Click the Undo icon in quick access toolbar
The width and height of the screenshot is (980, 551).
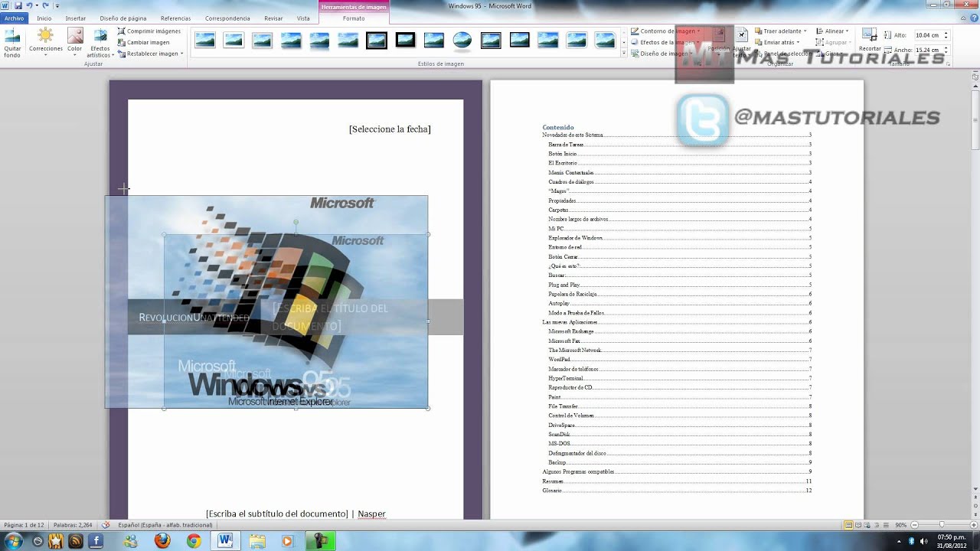[x=30, y=5]
